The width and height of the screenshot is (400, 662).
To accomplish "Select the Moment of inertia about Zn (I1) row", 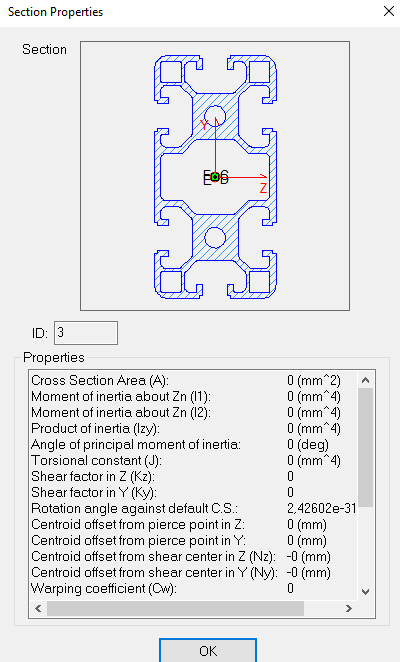I will pos(193,396).
